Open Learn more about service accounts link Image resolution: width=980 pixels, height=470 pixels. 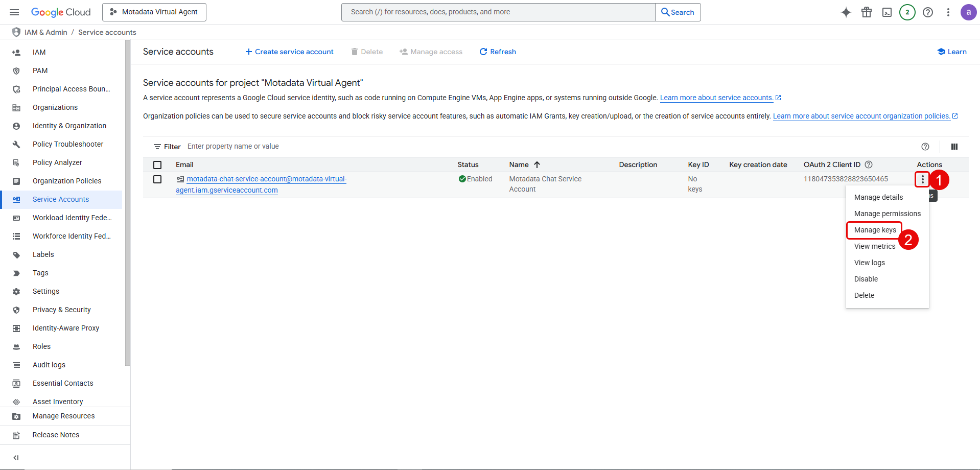coord(716,98)
